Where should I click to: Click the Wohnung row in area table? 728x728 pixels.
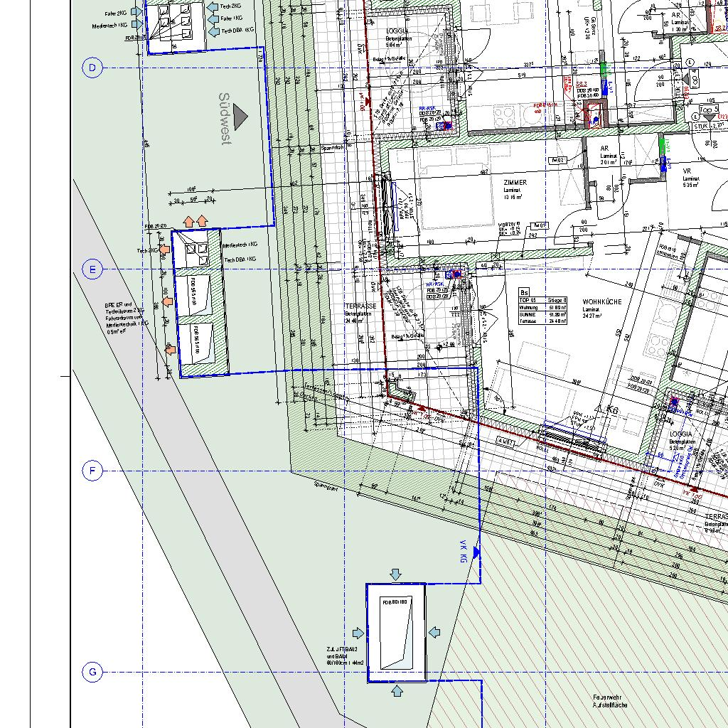pos(543,307)
